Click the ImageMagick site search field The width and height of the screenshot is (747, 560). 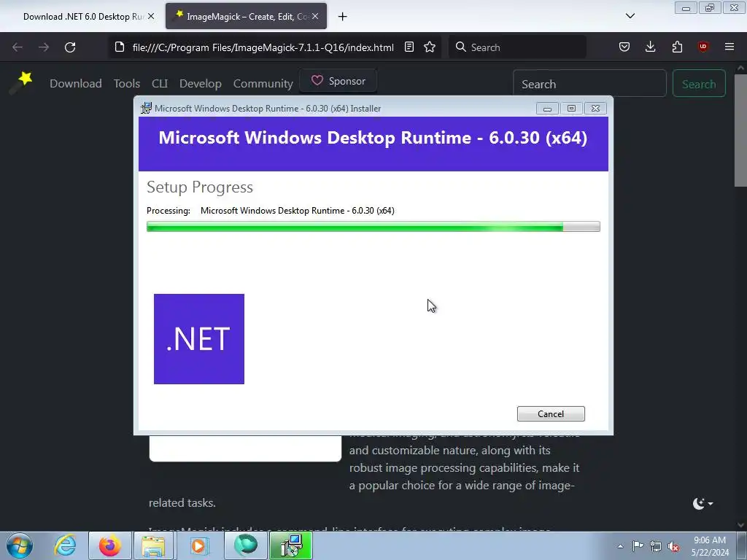coord(589,84)
